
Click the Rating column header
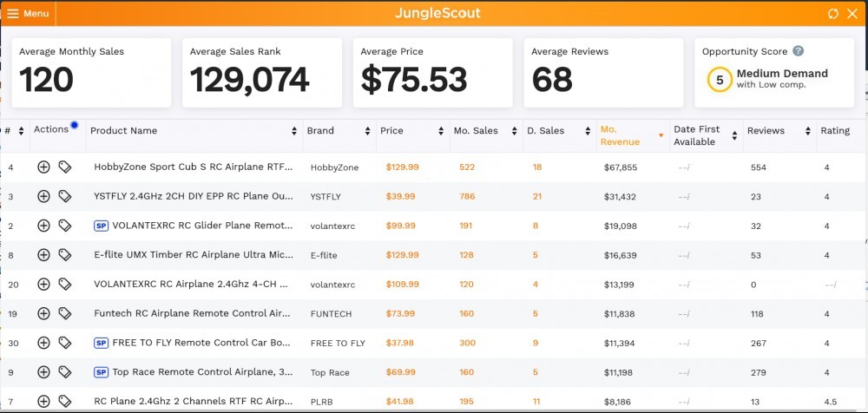(x=835, y=131)
